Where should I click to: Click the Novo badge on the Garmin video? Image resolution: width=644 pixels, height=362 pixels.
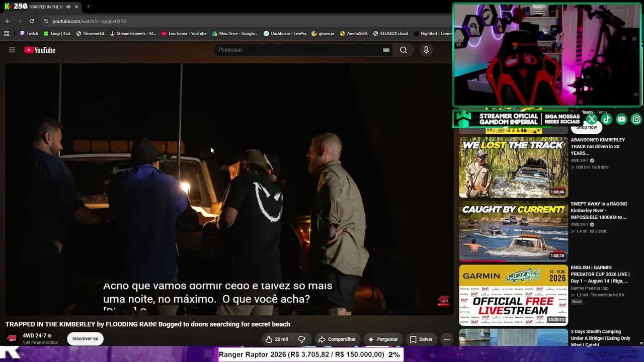[x=577, y=302]
